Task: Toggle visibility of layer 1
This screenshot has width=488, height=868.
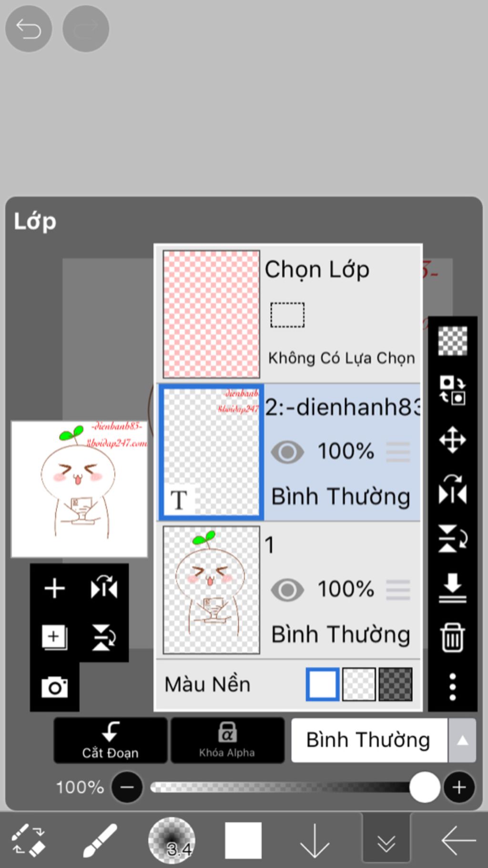Action: pos(287,590)
